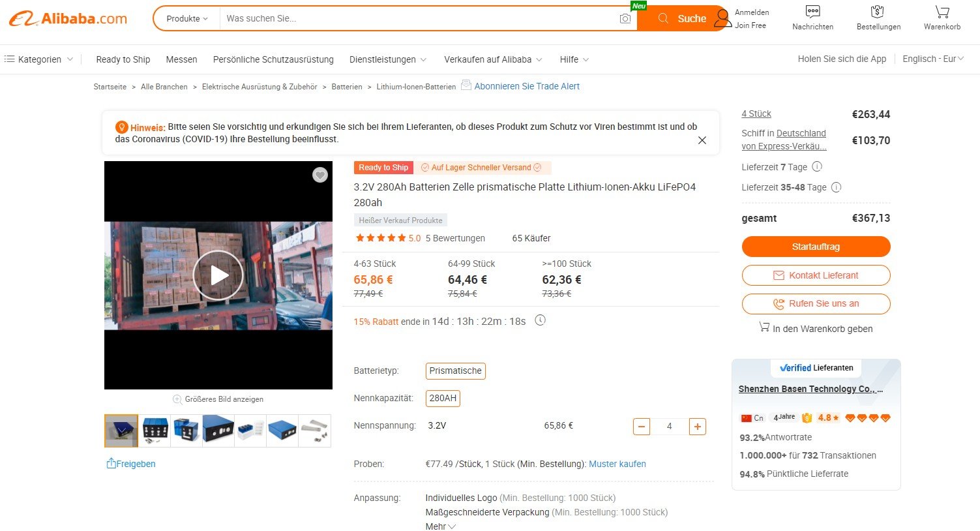Click Alle Branchen breadcrumb

click(164, 87)
